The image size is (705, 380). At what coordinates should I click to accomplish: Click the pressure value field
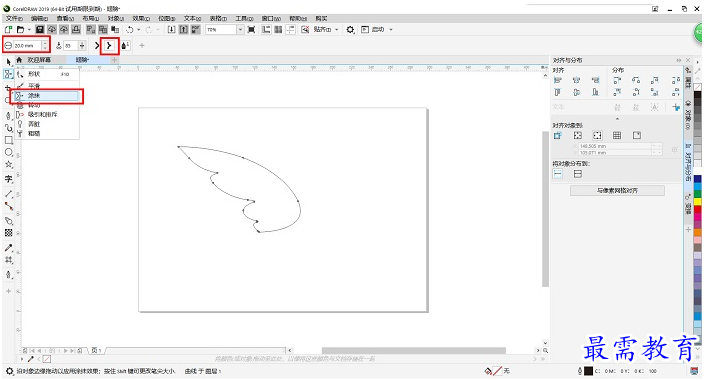coord(71,45)
